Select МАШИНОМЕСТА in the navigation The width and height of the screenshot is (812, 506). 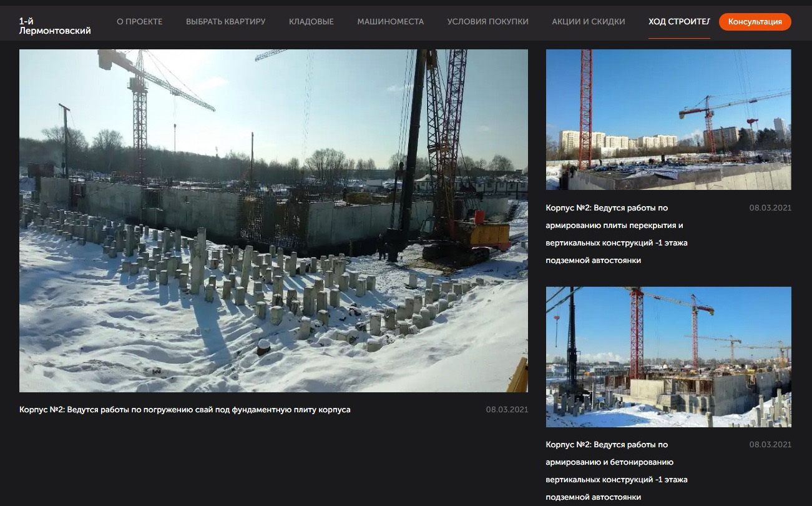tap(391, 22)
